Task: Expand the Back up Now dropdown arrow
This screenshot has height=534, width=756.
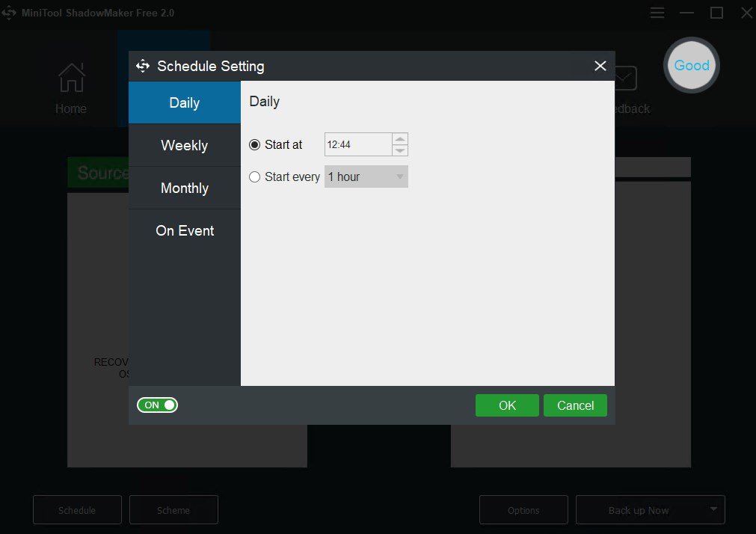Action: point(713,510)
